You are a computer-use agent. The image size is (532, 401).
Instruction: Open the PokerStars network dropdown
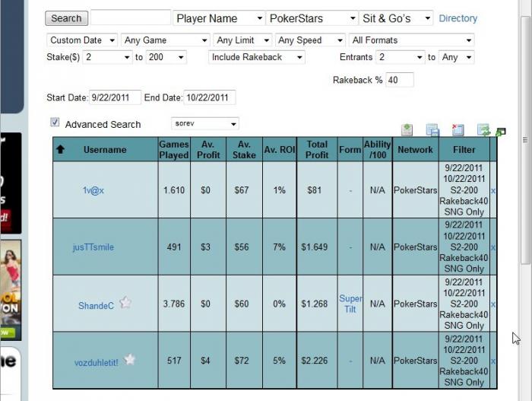[x=312, y=18]
